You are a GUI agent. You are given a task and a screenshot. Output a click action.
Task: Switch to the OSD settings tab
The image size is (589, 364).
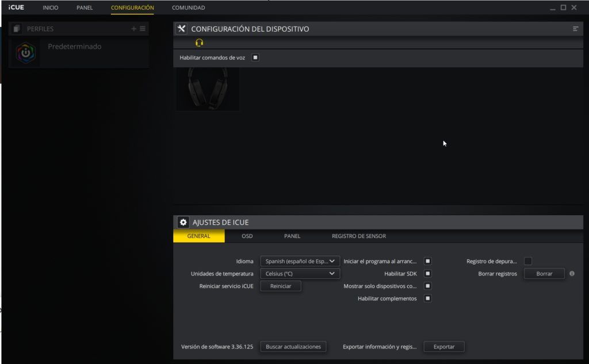point(247,236)
